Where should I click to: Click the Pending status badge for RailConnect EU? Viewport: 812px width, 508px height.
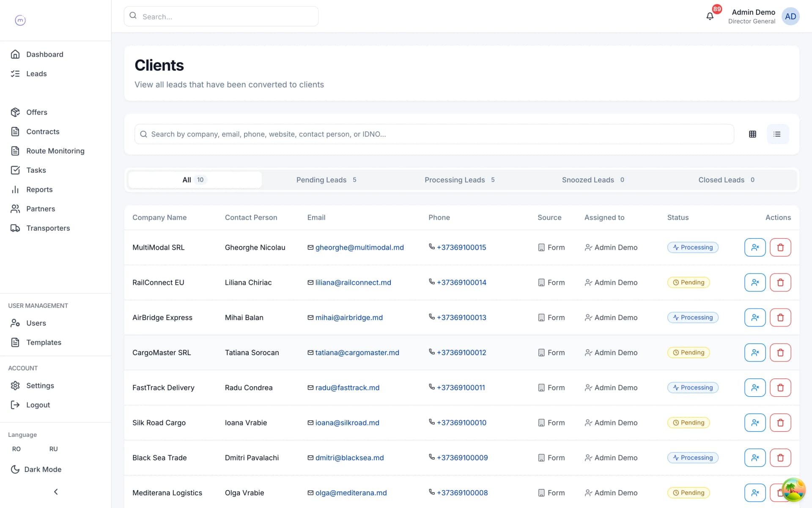[689, 282]
